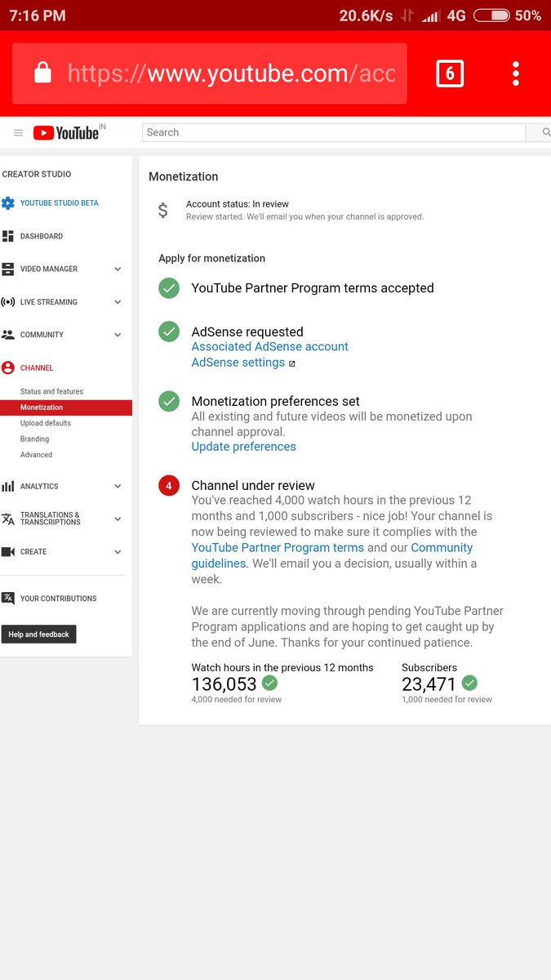Open the hamburger guide menu
Screen dimensions: 551x980
[18, 132]
